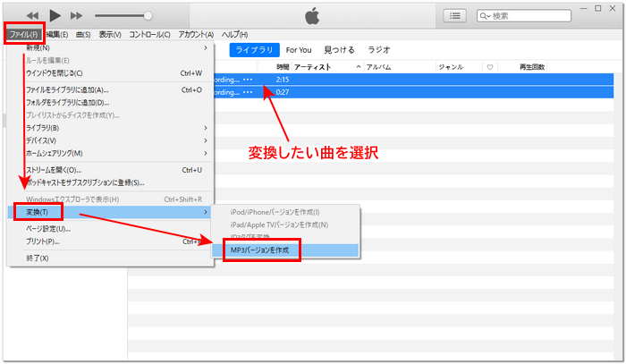Click the search magnifier dropdown icon
The height and width of the screenshot is (364, 626).
tap(485, 16)
